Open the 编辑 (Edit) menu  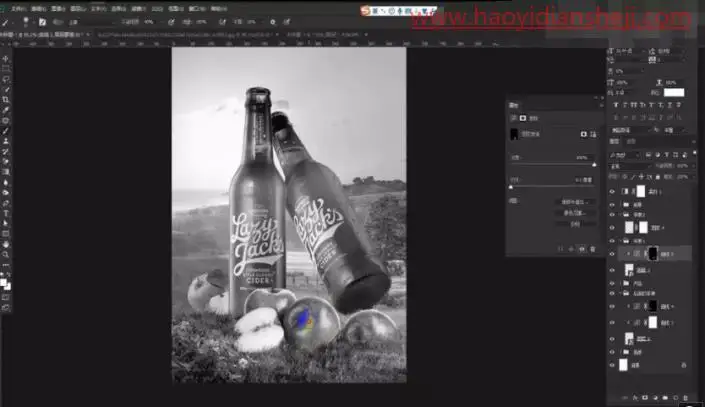click(38, 9)
